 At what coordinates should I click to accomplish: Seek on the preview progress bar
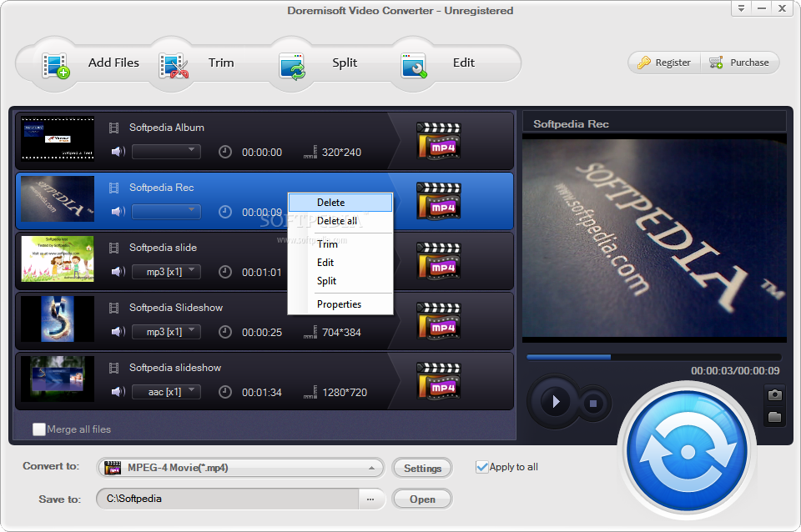click(x=654, y=358)
